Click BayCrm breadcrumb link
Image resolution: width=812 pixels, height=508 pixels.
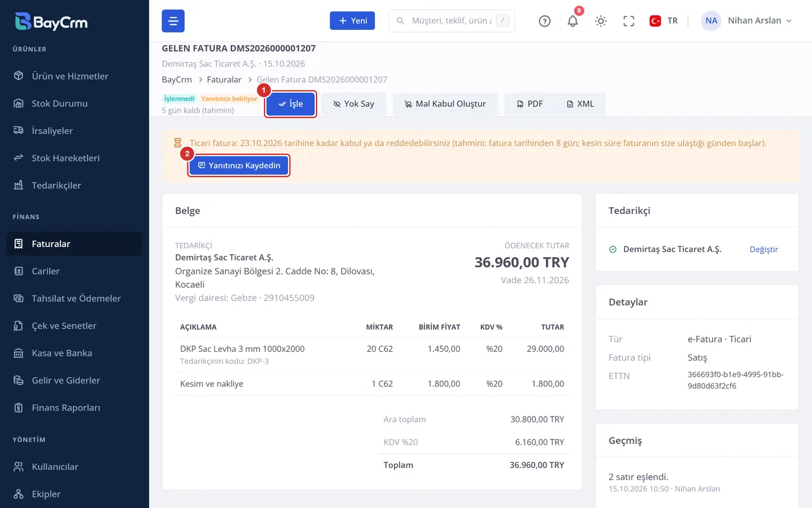click(177, 80)
